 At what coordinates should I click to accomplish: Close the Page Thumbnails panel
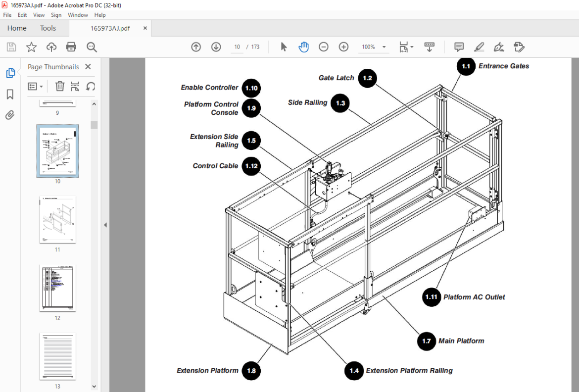88,66
